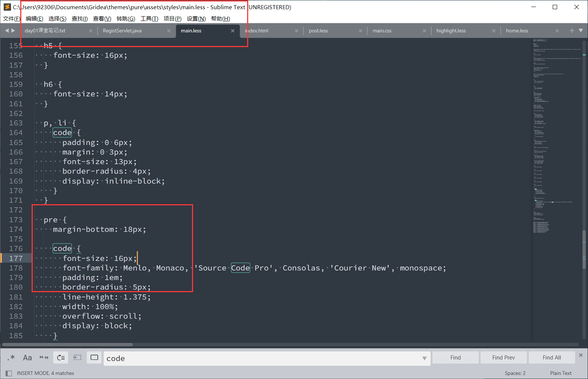Close the find panel

581,355
